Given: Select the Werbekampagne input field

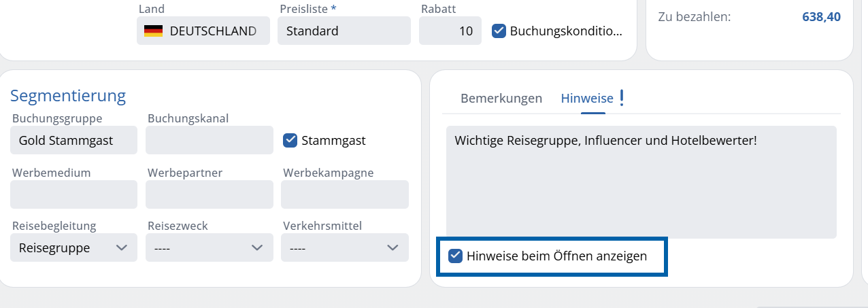Looking at the screenshot, I should [x=344, y=194].
